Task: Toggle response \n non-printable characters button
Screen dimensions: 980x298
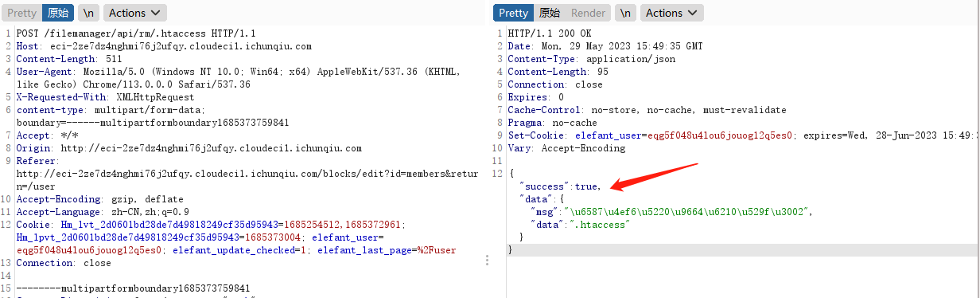Action: coord(626,13)
